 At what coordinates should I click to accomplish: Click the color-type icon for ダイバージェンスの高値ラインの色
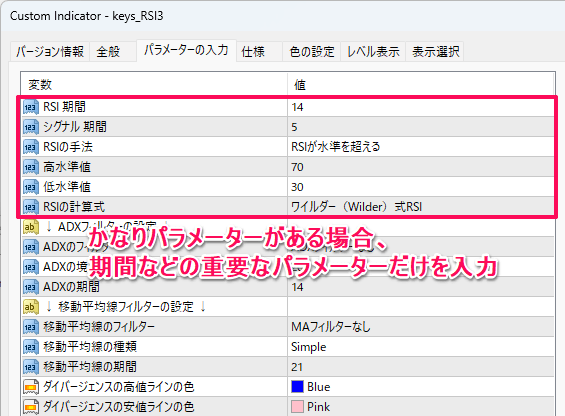click(x=31, y=387)
